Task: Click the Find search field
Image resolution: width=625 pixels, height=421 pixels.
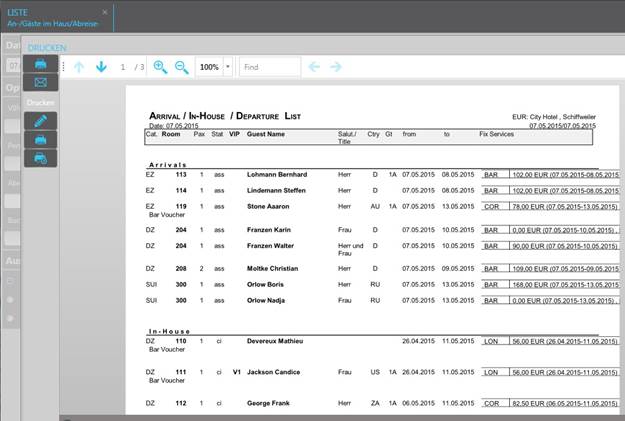Action: pos(270,67)
